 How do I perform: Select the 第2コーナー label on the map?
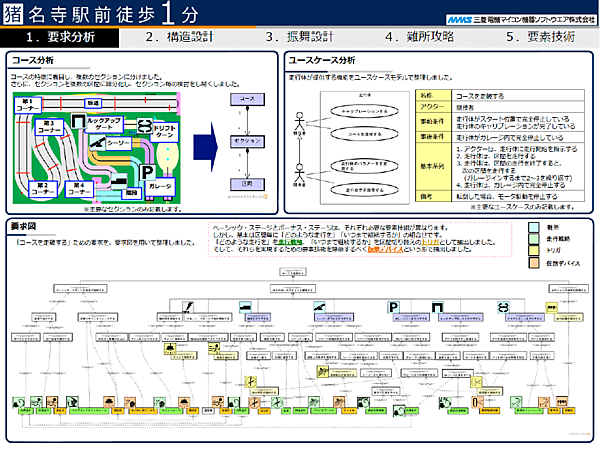[x=43, y=189]
